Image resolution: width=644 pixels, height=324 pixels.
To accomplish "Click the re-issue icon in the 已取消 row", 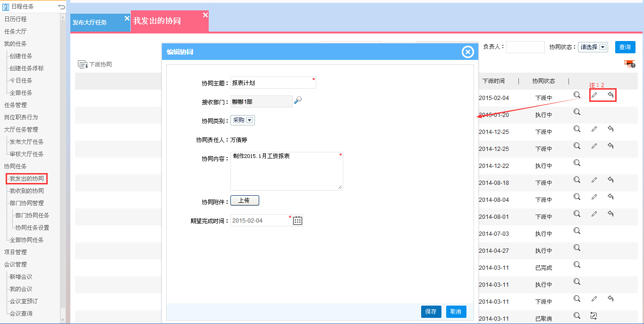I will [x=594, y=316].
